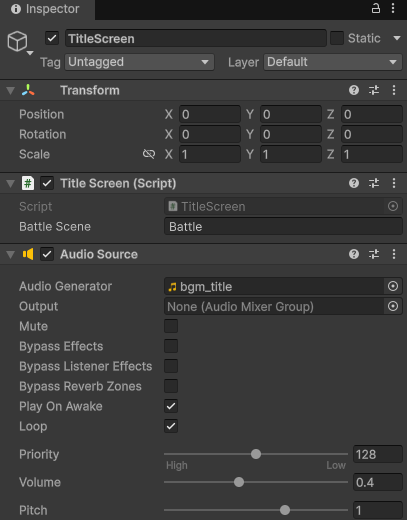Open the Tag dropdown showing Untagged

point(139,62)
